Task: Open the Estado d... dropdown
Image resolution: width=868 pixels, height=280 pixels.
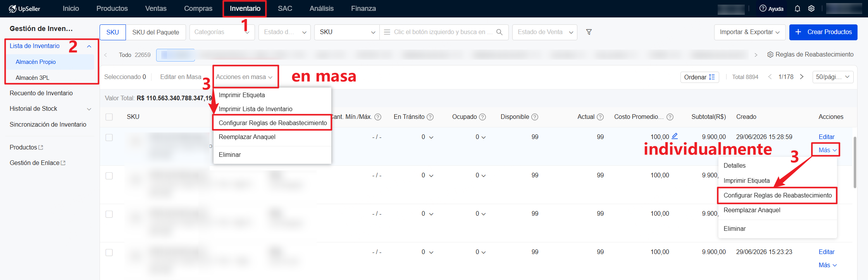Action: click(285, 32)
